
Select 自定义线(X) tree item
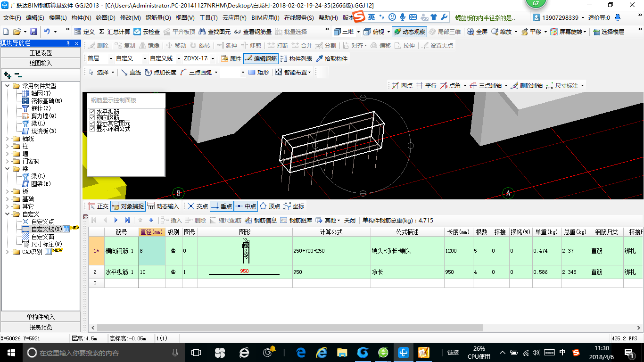(x=47, y=229)
